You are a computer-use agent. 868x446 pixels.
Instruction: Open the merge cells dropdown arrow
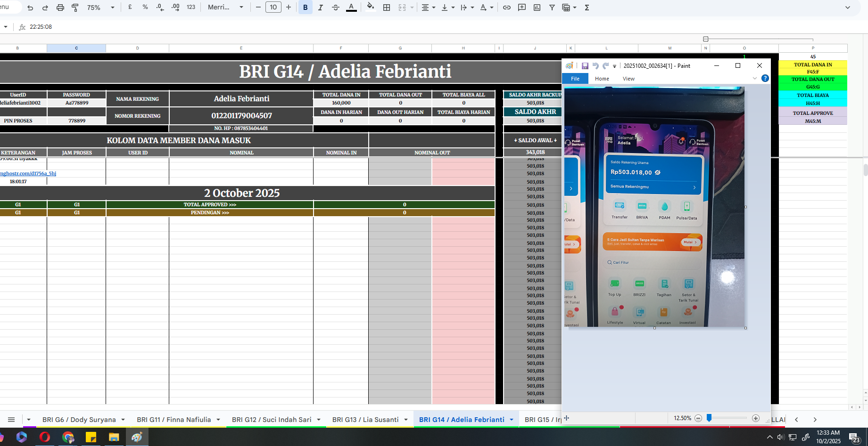[x=412, y=8]
